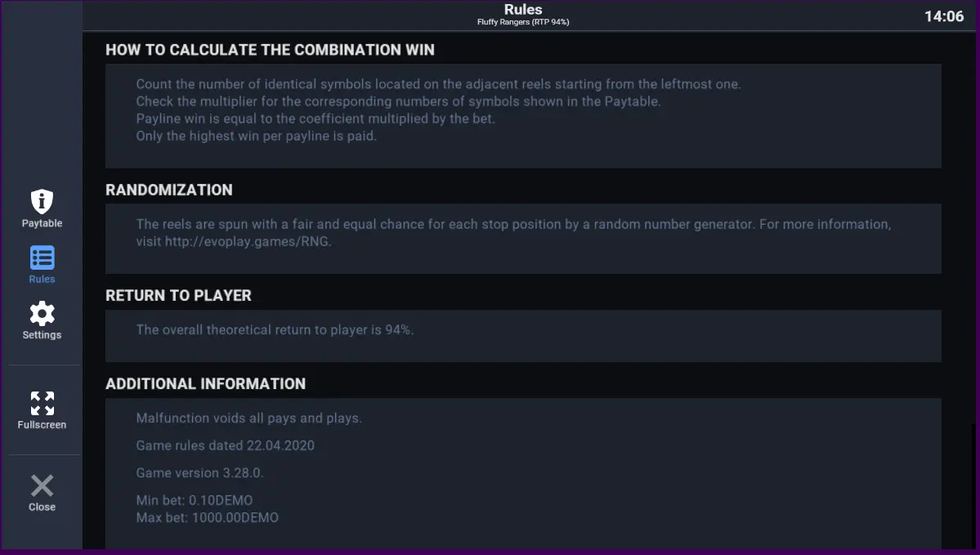
Task: Click the Fluffy Rangers RTP subtitle
Action: point(523,22)
